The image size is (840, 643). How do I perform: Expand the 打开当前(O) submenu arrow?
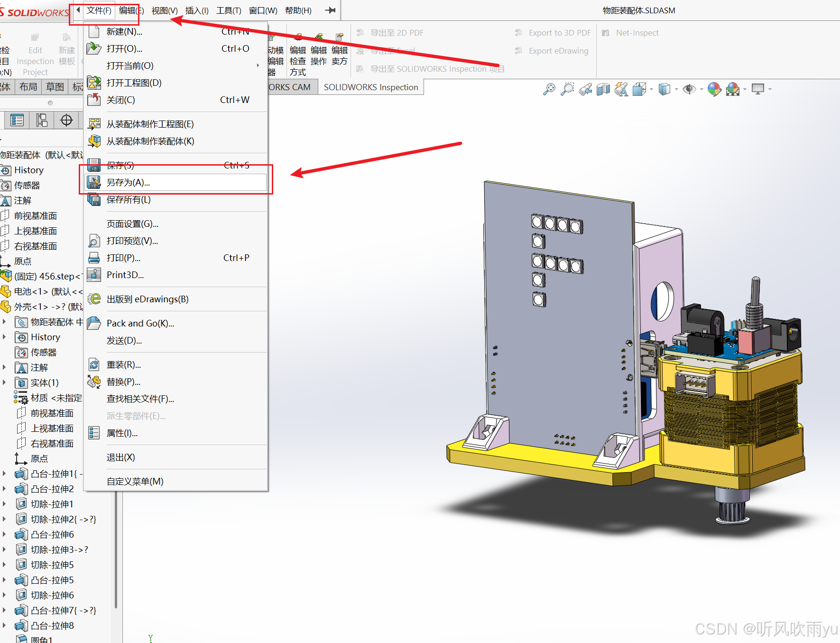point(258,65)
